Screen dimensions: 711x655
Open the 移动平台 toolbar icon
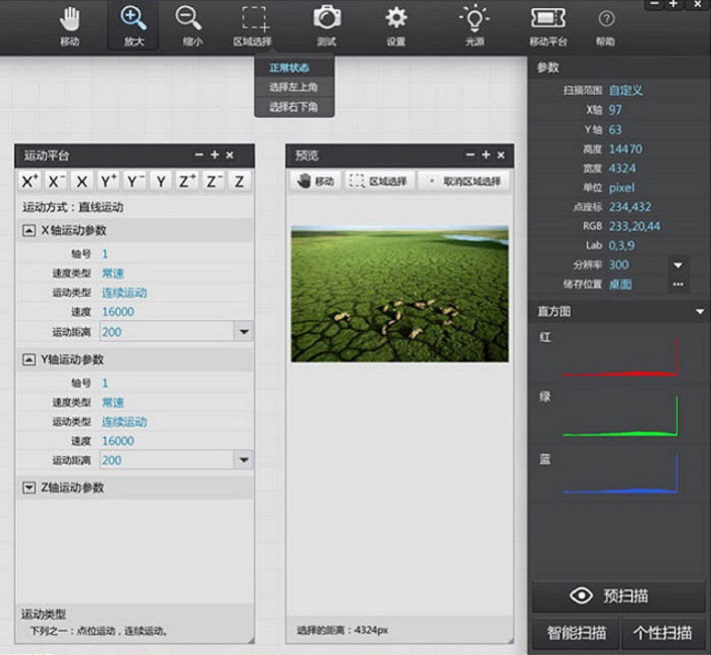click(x=548, y=25)
